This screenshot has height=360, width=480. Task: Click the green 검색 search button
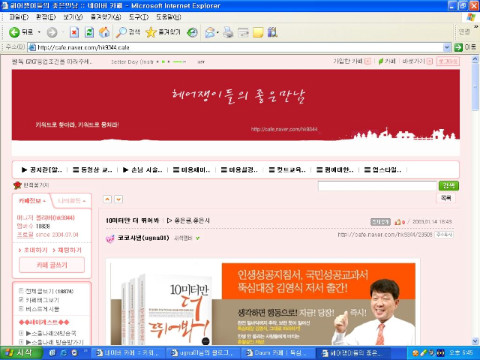coord(449,186)
